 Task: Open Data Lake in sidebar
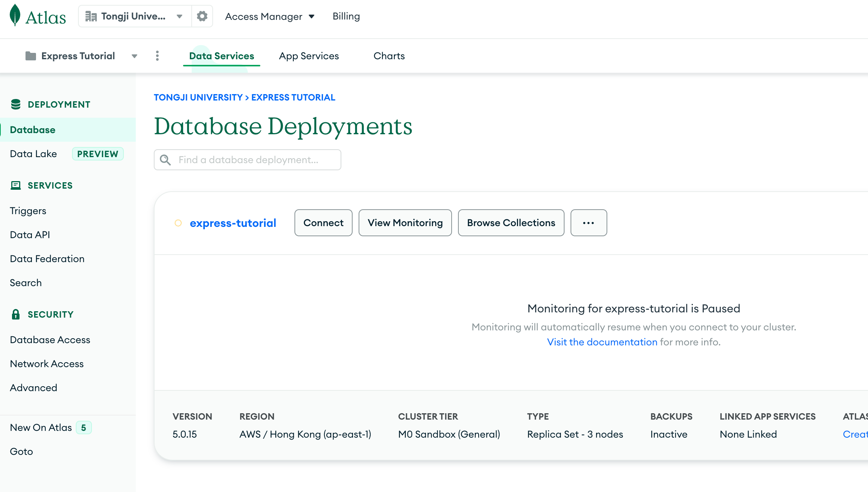pyautogui.click(x=33, y=154)
